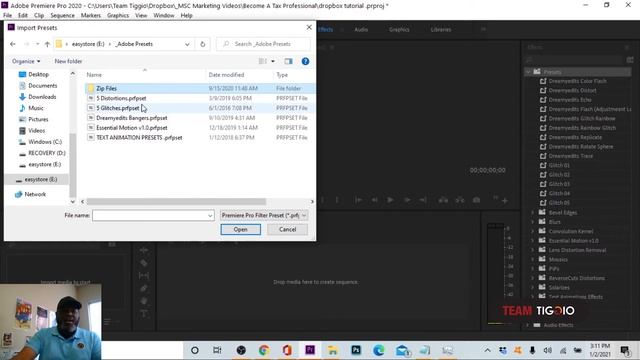Click Play in the Program monitor
Image resolution: width=640 pixels, height=360 pixels.
390,200
